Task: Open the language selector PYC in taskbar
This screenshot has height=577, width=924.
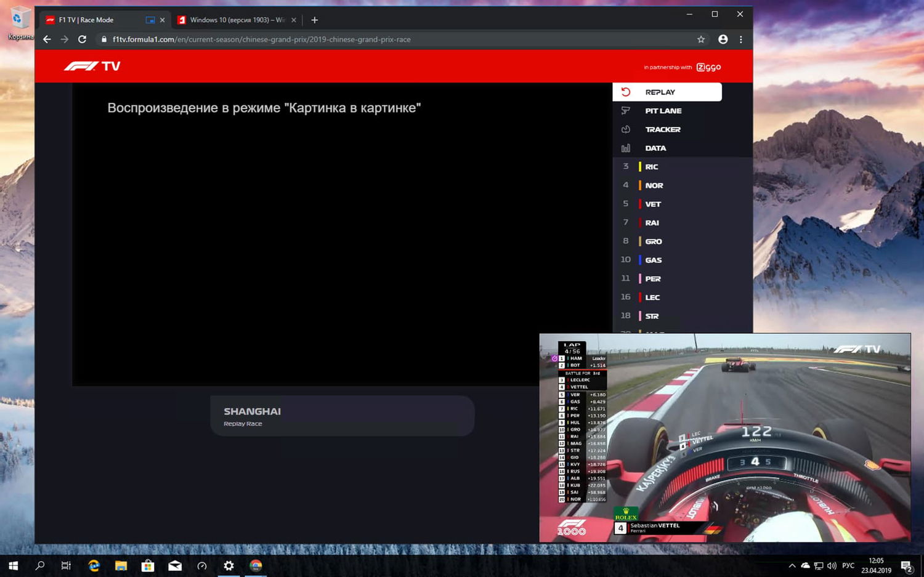Action: 848,565
